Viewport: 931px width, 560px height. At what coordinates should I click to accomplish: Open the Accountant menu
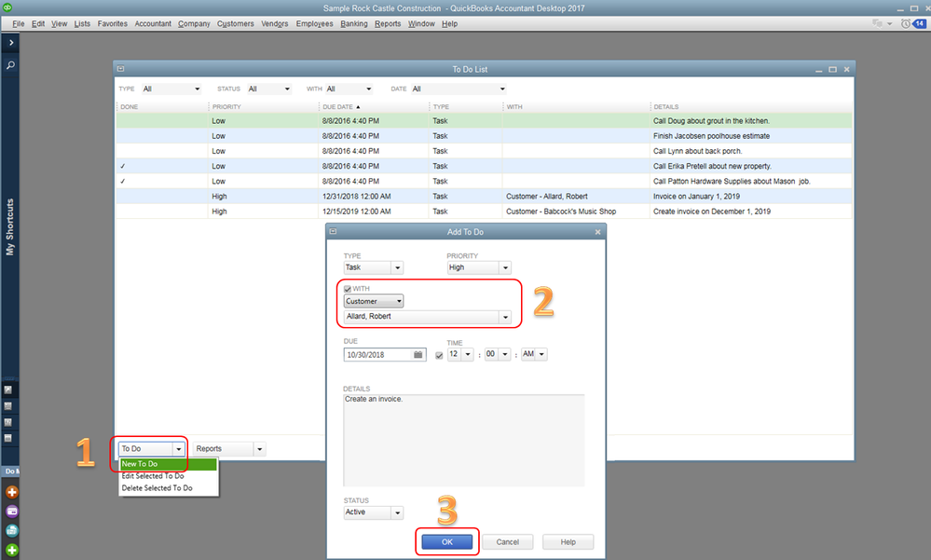[x=153, y=23]
